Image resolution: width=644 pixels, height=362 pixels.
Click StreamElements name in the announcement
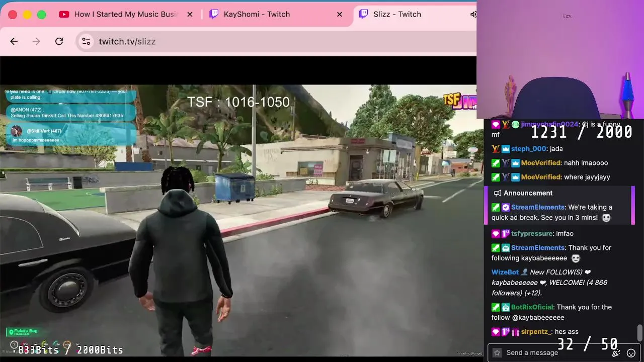click(x=538, y=207)
